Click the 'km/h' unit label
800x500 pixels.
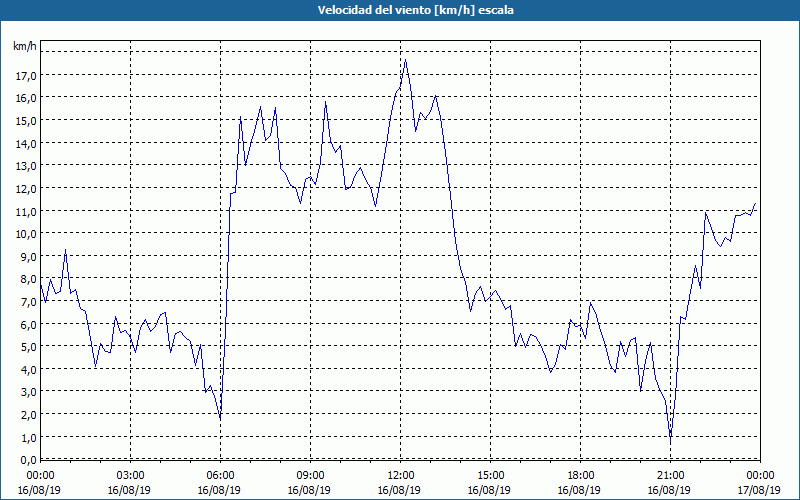tap(25, 46)
